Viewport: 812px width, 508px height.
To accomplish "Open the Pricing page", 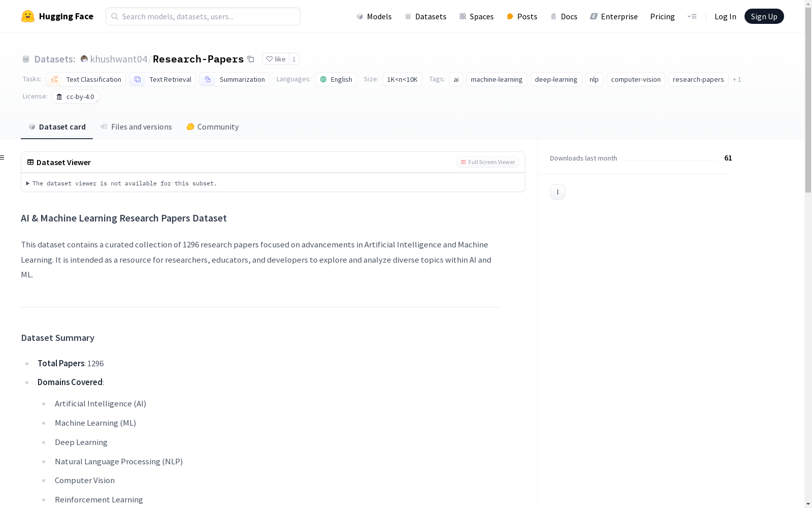I will coord(662,16).
